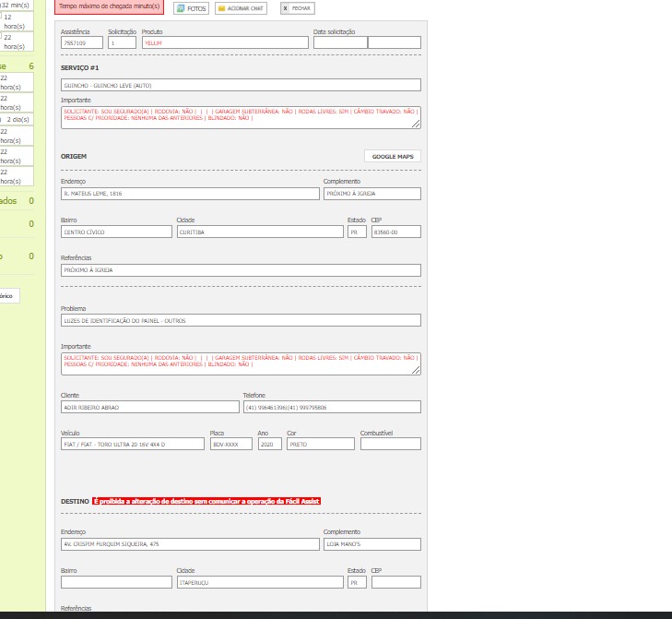Click the Serviço #1 heading
Viewport: 672px width, 619px height.
pyautogui.click(x=79, y=67)
